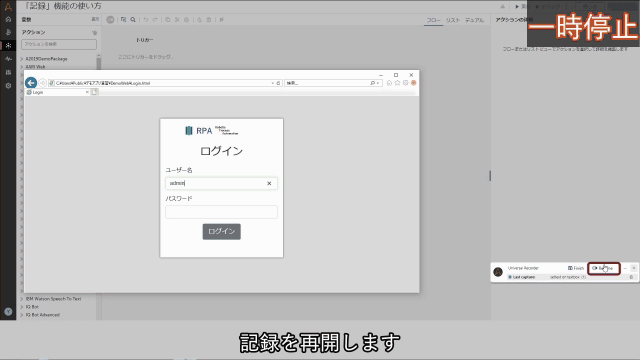Open the Workload icon in the left sidebar
This screenshot has height=360, width=640.
[8, 72]
